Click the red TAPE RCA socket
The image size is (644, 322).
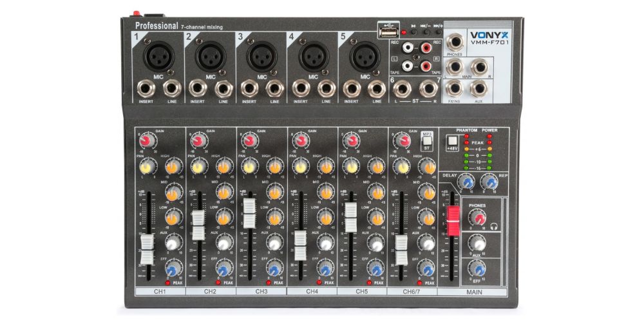[x=426, y=65]
